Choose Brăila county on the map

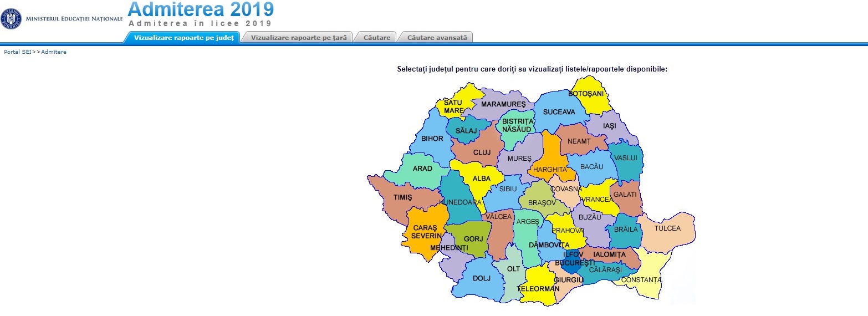point(626,229)
